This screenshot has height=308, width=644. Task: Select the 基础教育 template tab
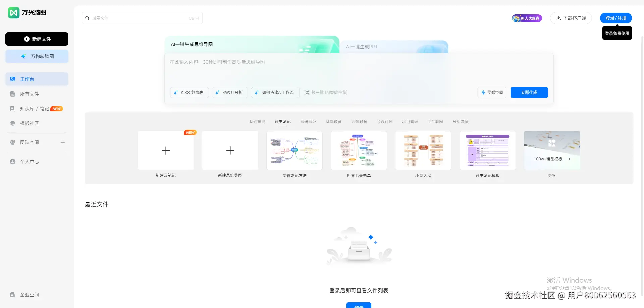click(334, 122)
